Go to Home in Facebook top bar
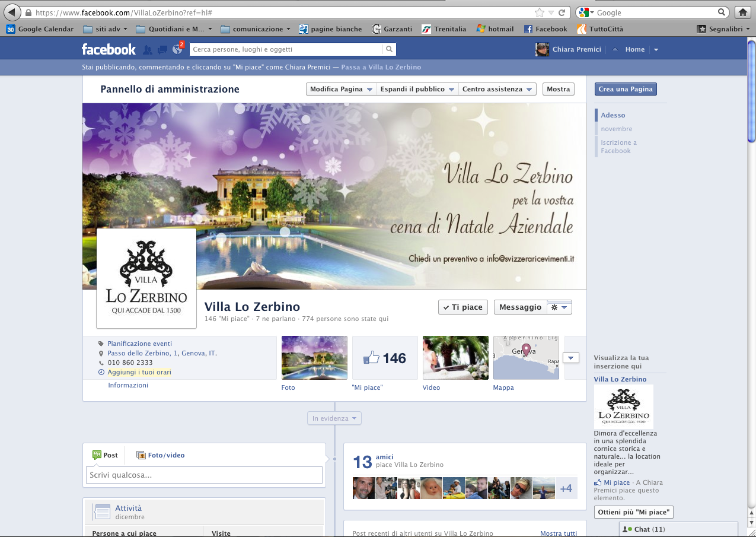Image resolution: width=756 pixels, height=537 pixels. coord(634,49)
